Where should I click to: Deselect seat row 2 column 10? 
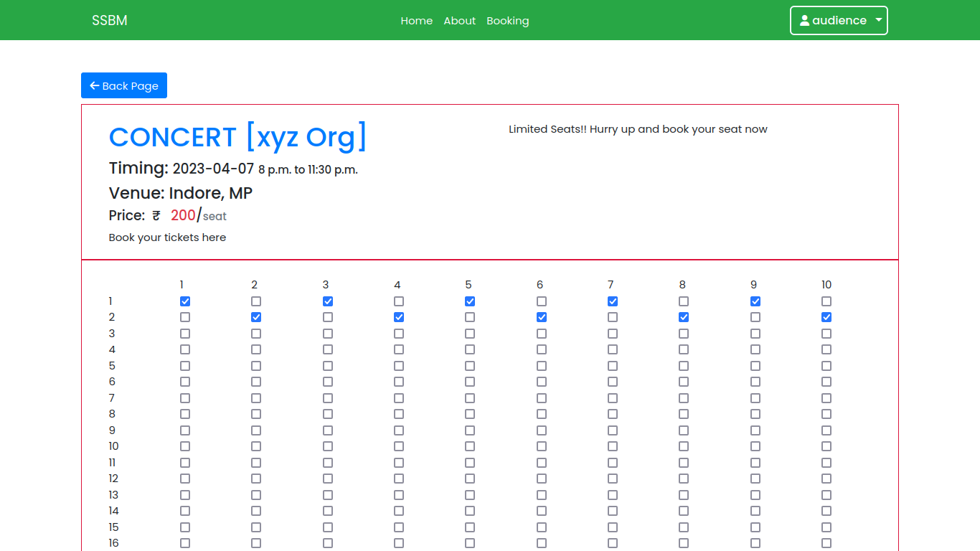[826, 317]
